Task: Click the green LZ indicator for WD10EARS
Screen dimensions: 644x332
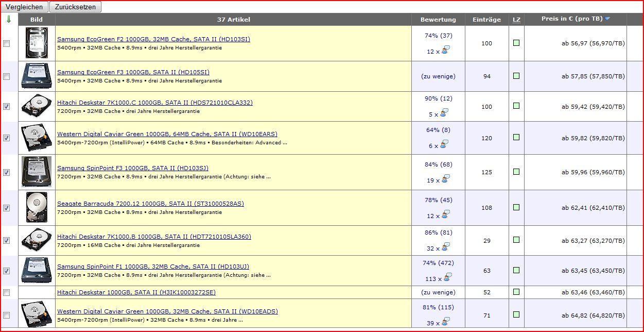Action: click(516, 137)
